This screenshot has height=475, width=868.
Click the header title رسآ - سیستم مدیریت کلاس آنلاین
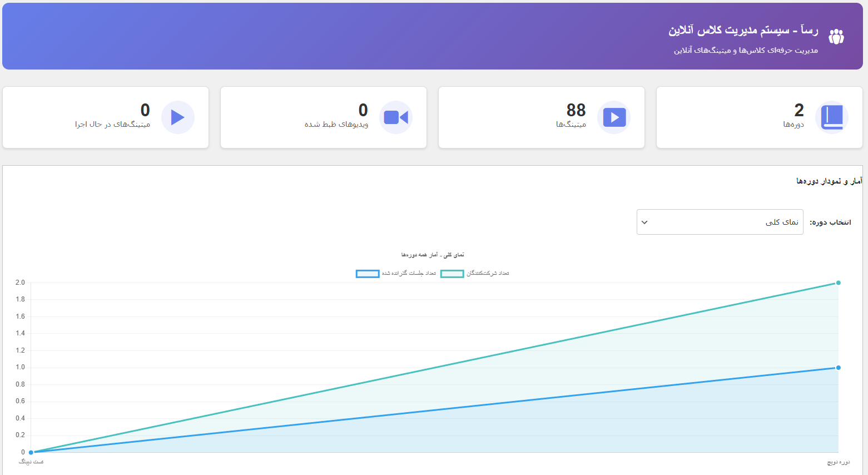743,31
